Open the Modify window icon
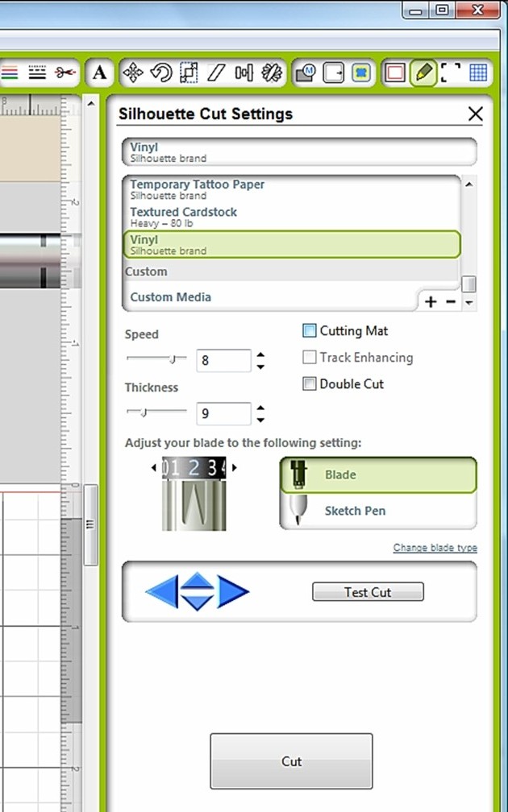This screenshot has height=812, width=508. pyautogui.click(x=306, y=72)
